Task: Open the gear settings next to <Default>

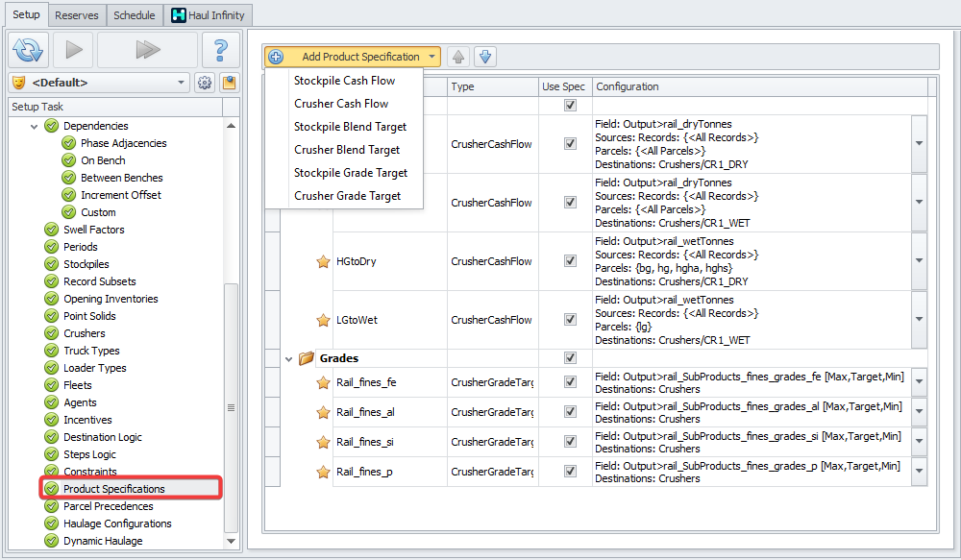Action: coord(205,83)
